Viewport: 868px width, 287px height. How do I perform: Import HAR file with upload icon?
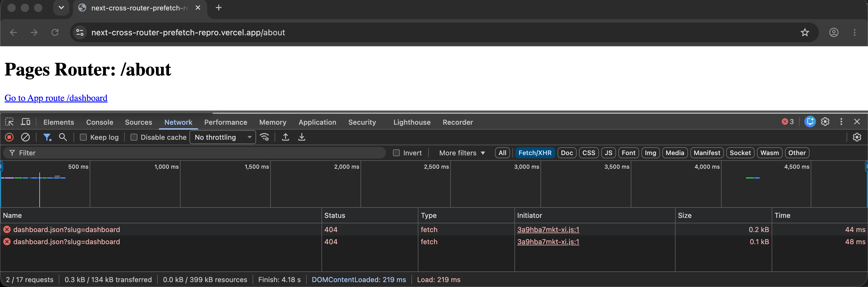pyautogui.click(x=285, y=137)
